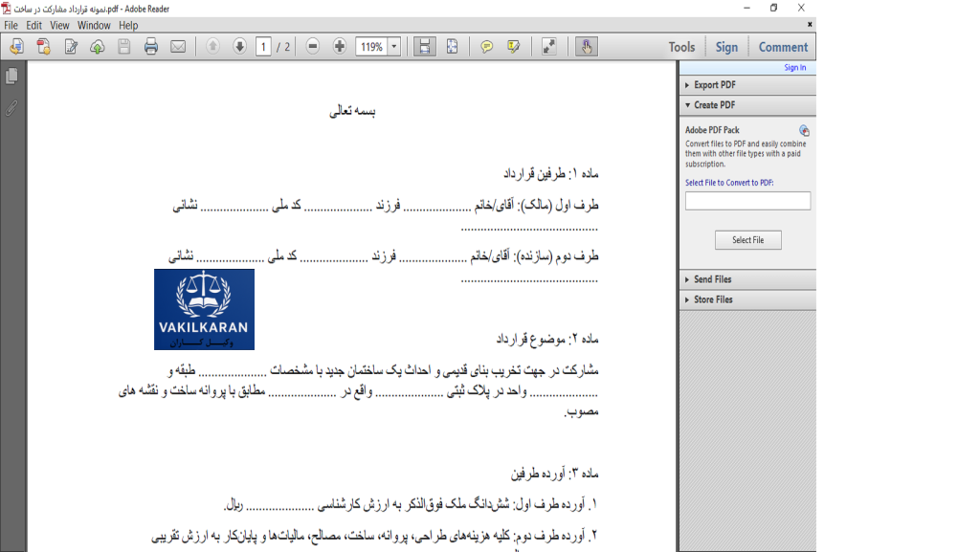Switch to the Comment pane tab
Image resolution: width=980 pixels, height=552 pixels.
click(783, 47)
